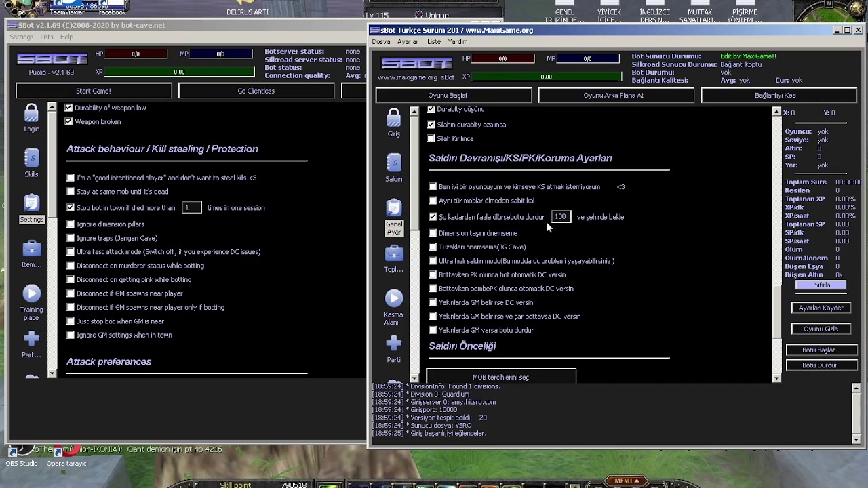
Task: Enable 'Dimension taşını önemseme' checkbox
Action: (x=433, y=233)
